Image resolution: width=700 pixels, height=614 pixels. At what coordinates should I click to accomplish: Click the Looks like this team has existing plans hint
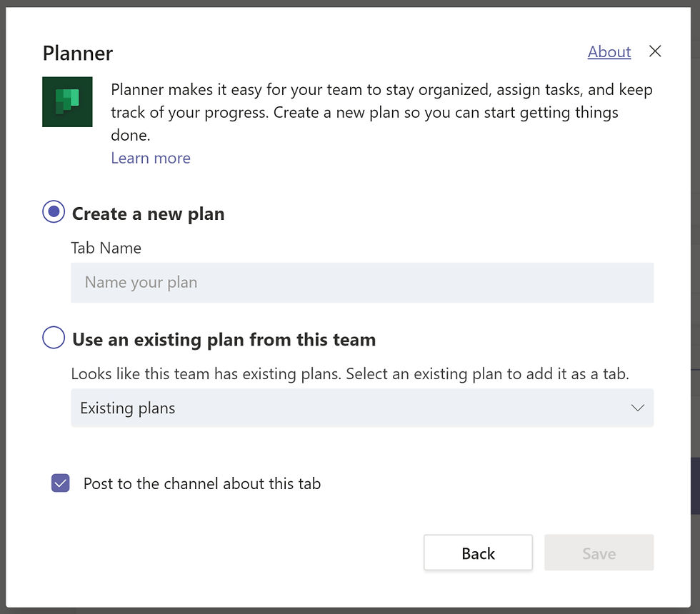click(350, 374)
